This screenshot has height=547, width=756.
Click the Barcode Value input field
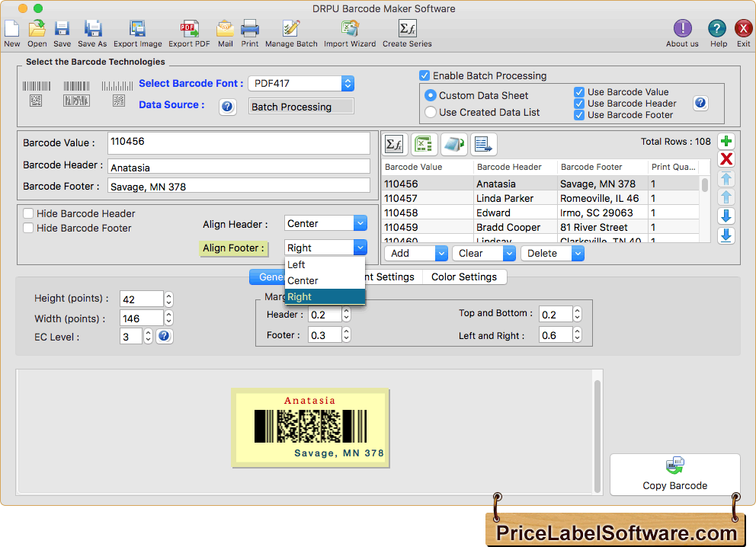[239, 143]
